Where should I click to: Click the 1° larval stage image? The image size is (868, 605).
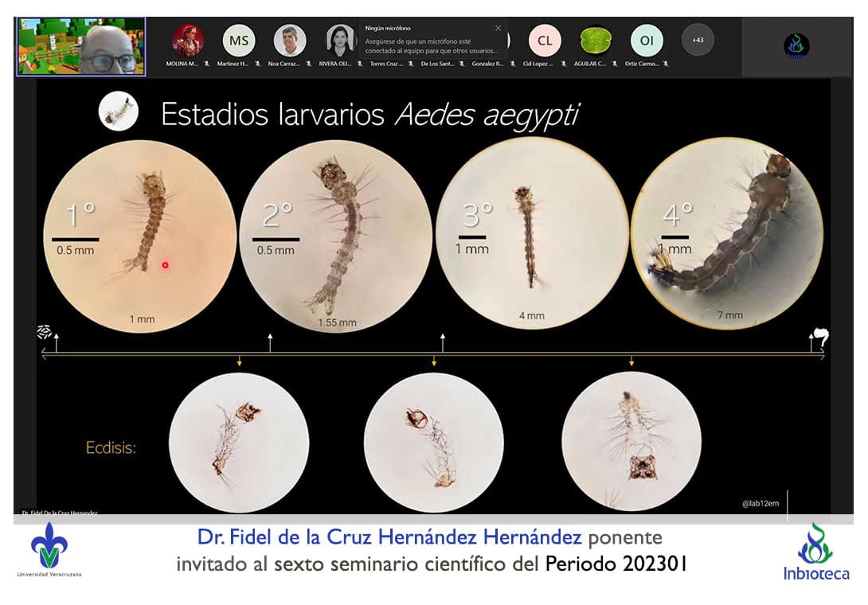tap(140, 236)
